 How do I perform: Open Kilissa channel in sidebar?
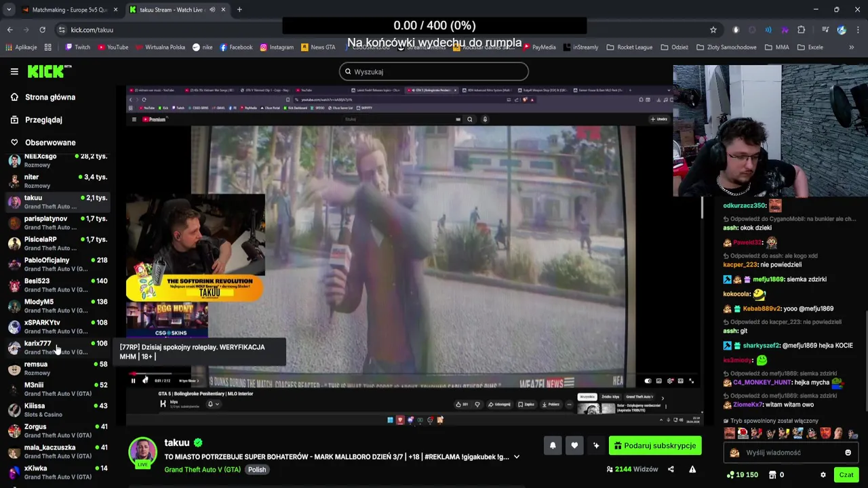[58, 409]
